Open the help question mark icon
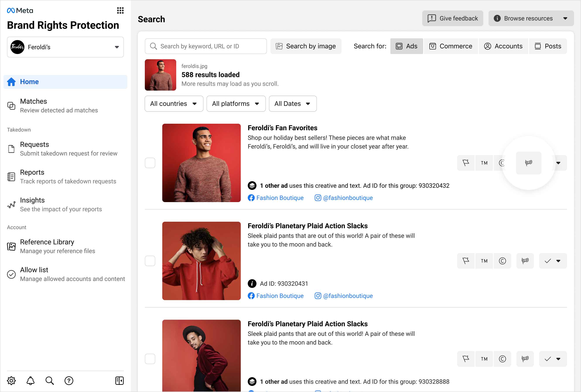 click(x=69, y=380)
